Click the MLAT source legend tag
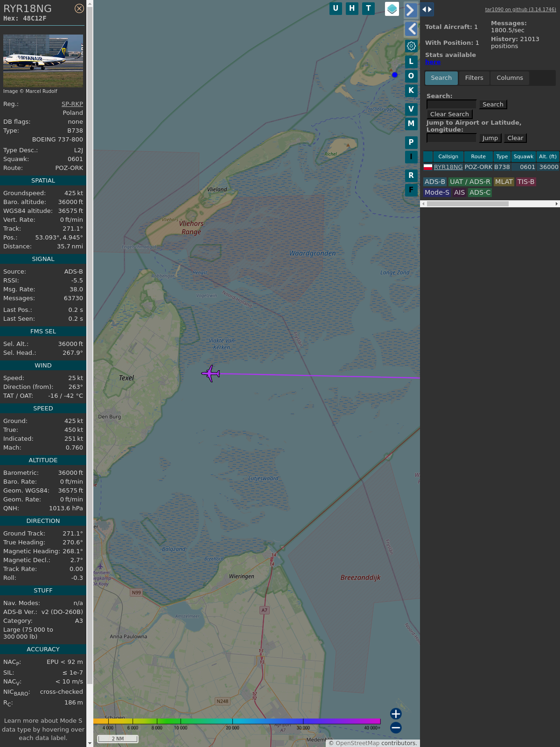The width and height of the screenshot is (560, 747). coord(504,182)
